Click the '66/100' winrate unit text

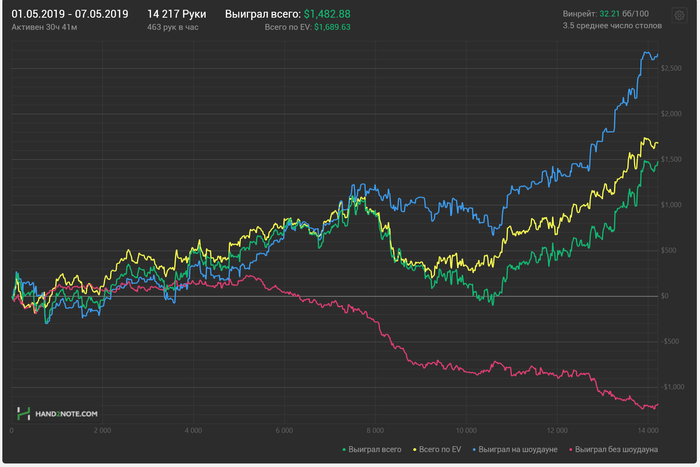point(636,14)
